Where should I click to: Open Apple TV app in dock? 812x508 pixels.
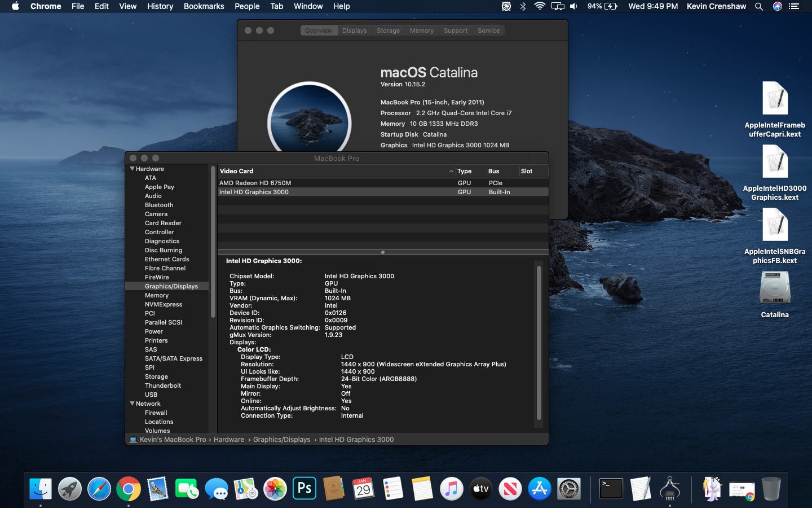pyautogui.click(x=480, y=489)
